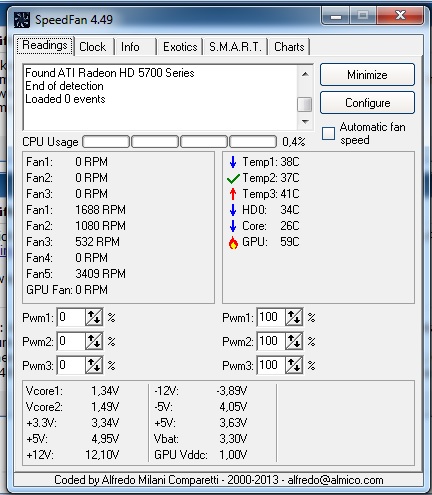The height and width of the screenshot is (495, 432).
Task: Click the log scrollbar down arrow
Action: [305, 122]
